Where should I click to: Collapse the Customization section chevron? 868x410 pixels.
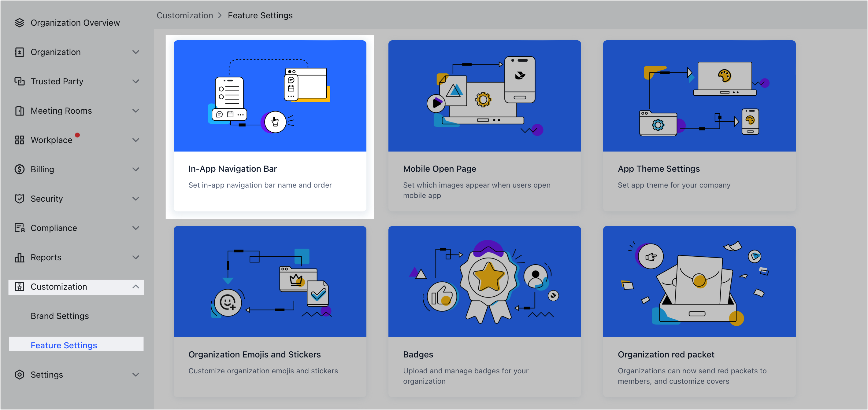(x=136, y=287)
